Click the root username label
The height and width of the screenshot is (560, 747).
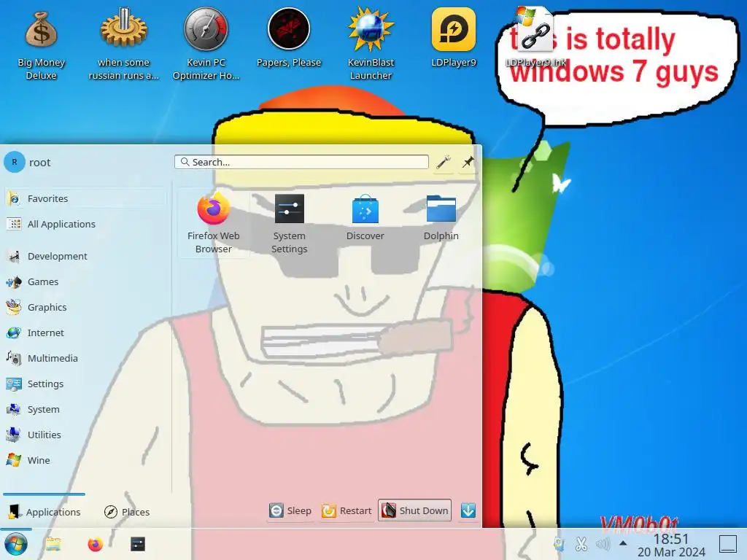[x=40, y=163]
